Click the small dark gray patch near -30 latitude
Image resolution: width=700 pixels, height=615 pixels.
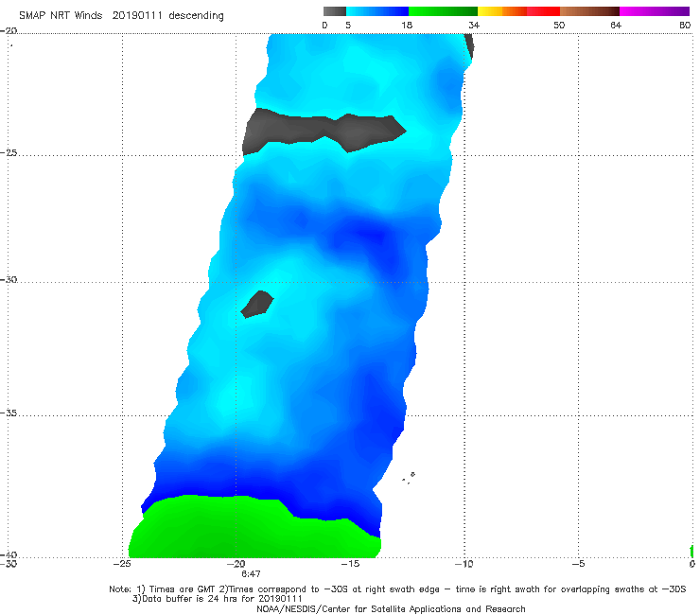257,304
